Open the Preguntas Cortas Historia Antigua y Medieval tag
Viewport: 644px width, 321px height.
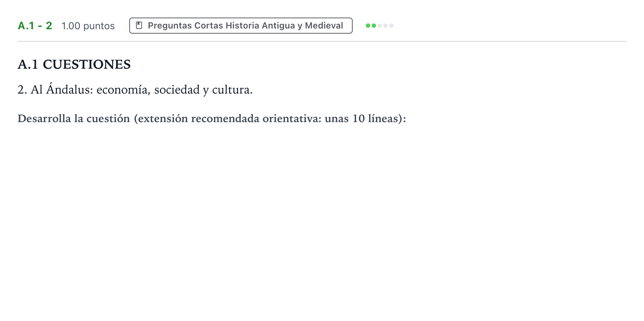[241, 26]
